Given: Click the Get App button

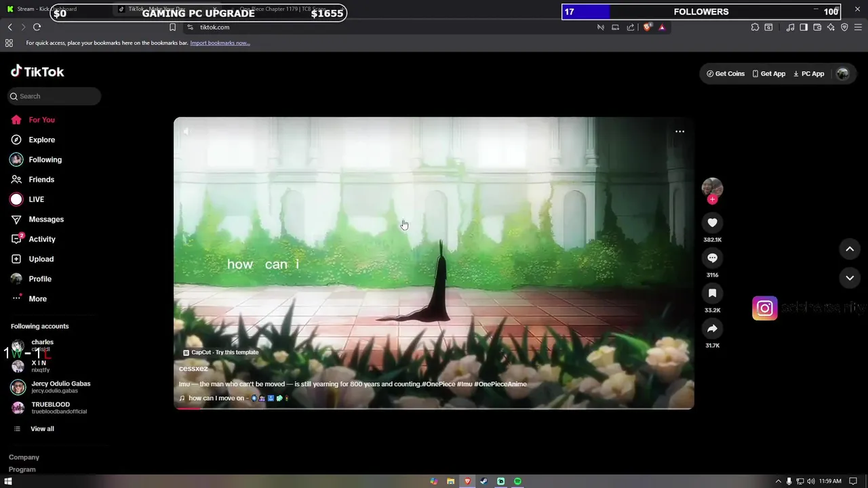Looking at the screenshot, I should [769, 74].
